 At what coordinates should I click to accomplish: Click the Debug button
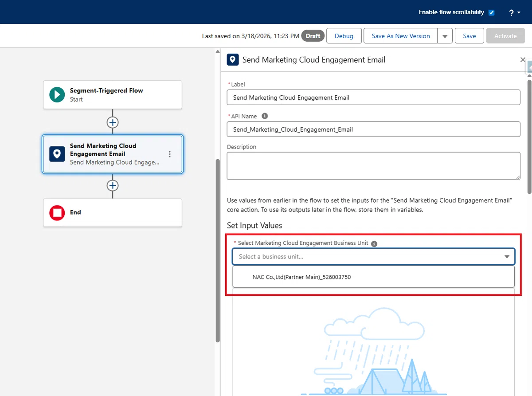pos(344,36)
